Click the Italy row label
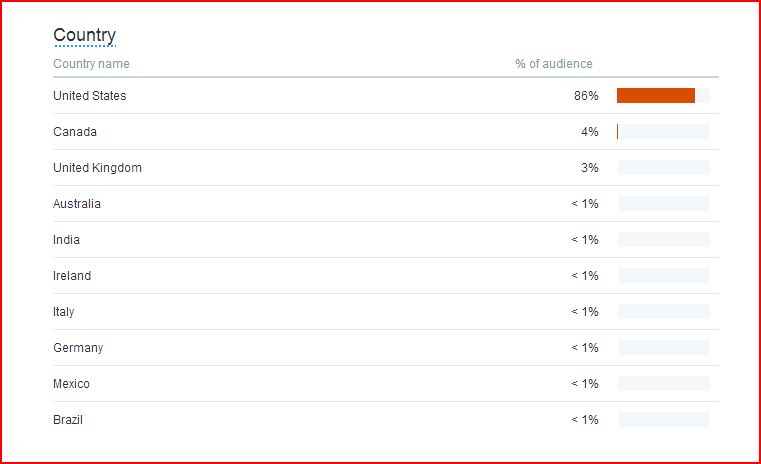 (64, 312)
